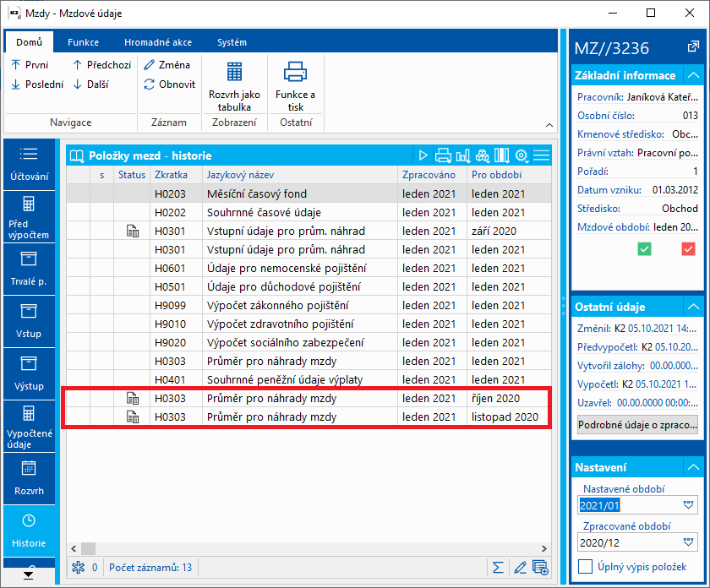Screen dimensions: 710x588
Task: Click Změna to edit the record
Action: (x=167, y=65)
